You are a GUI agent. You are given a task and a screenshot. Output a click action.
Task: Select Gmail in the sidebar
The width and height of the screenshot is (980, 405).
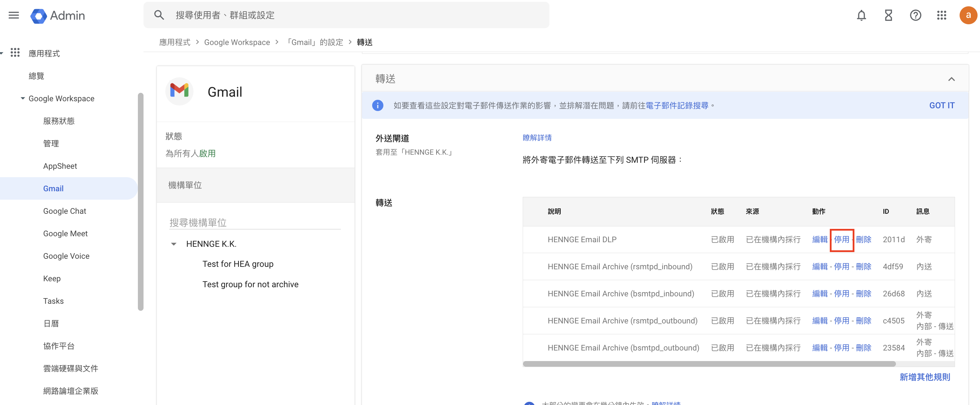click(69, 189)
